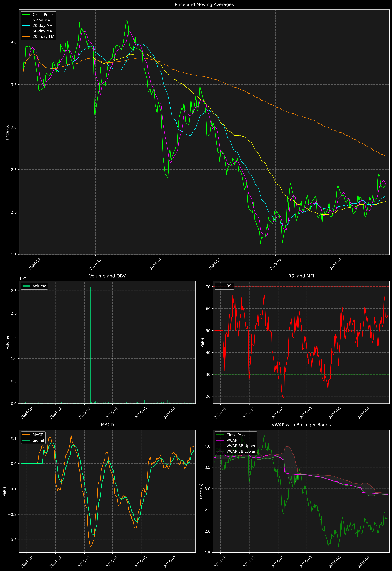Click the 'Volume and OBV' chart title
Screen dimensions: 392x571
tap(107, 276)
